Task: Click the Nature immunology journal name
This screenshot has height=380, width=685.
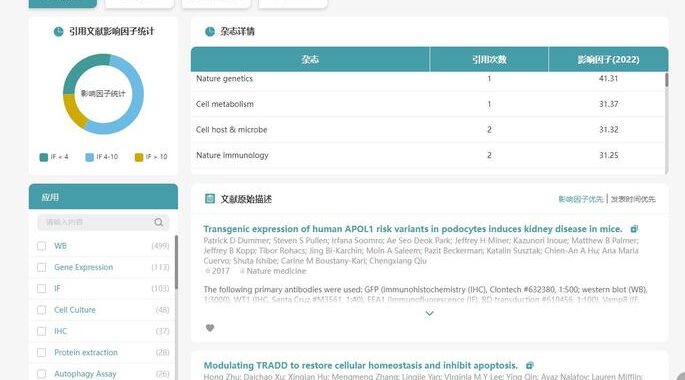Action: pyautogui.click(x=232, y=155)
